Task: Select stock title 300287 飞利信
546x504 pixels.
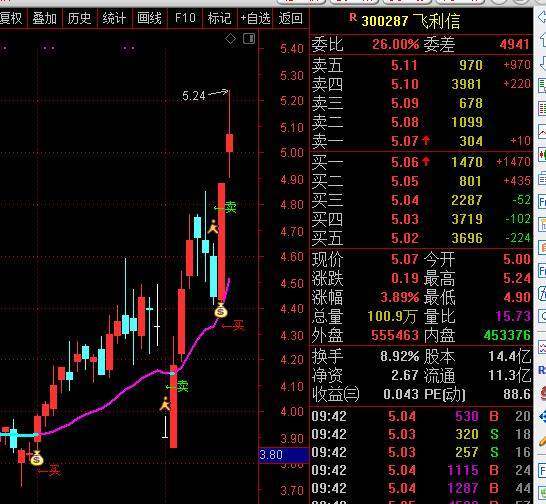Action: [x=411, y=21]
